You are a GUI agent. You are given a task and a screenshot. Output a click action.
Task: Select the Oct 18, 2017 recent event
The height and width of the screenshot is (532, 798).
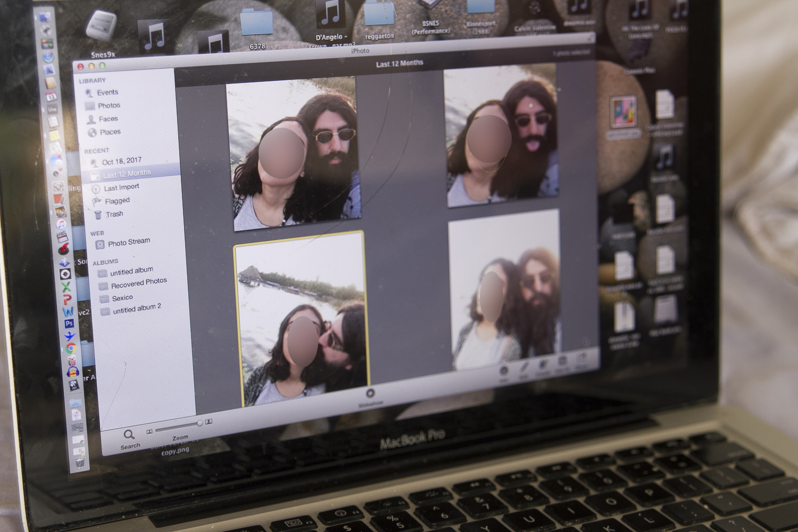point(116,161)
